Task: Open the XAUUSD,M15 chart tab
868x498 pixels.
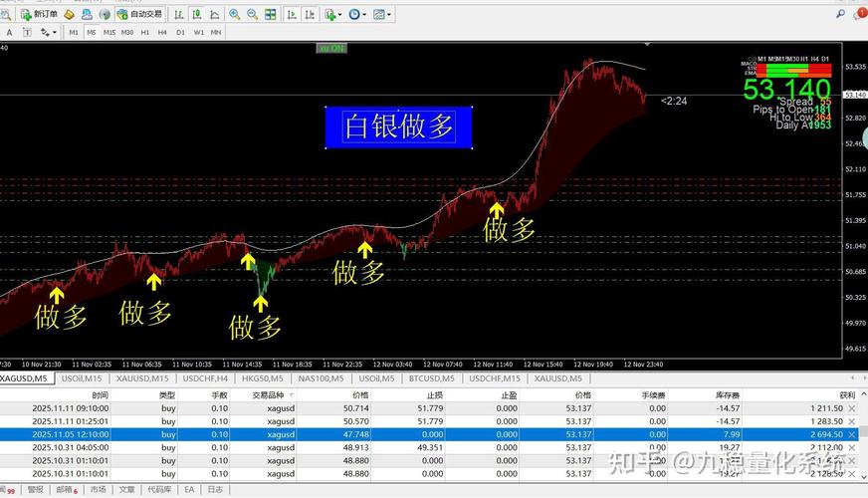Action: (142, 378)
